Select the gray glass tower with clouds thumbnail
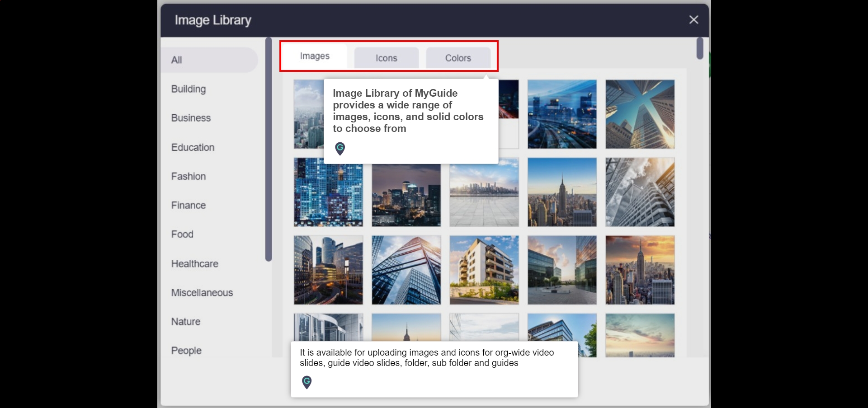Image resolution: width=868 pixels, height=408 pixels. point(640,192)
